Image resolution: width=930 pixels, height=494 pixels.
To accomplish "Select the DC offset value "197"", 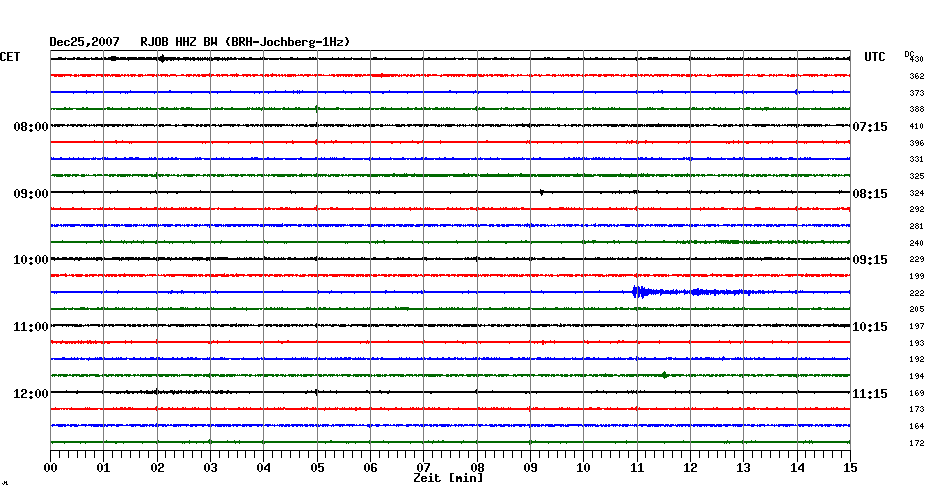I will point(917,326).
